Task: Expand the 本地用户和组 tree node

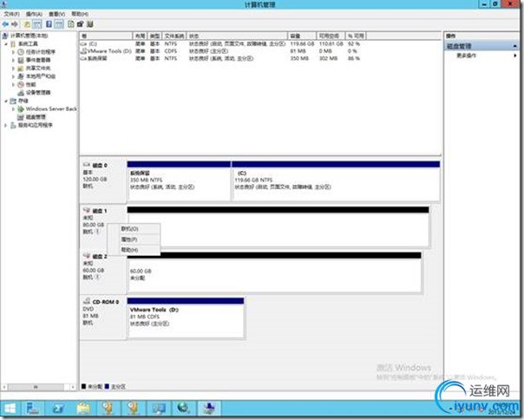Action: [13, 76]
